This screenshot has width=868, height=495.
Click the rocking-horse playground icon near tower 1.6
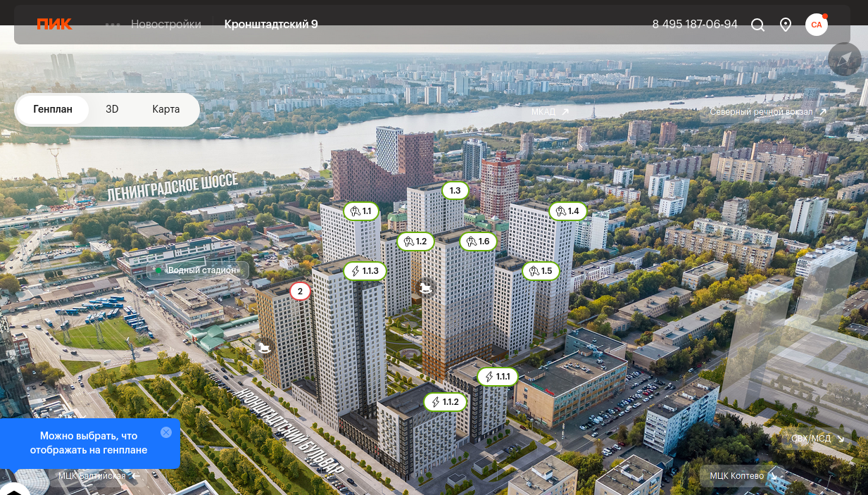[426, 288]
